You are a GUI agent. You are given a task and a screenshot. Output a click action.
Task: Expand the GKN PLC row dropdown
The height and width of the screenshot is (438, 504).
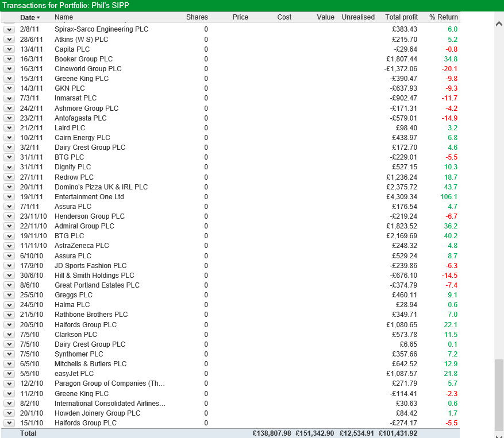tap(9, 88)
